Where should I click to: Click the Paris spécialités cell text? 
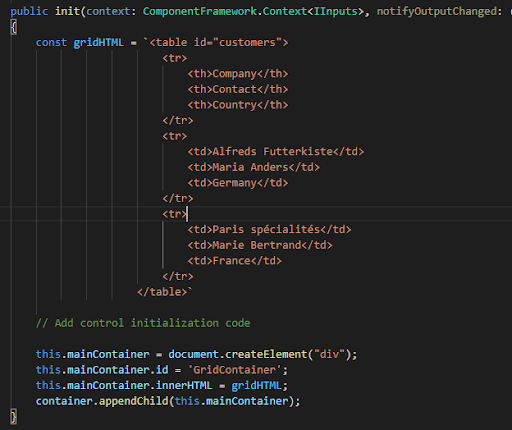pos(266,230)
